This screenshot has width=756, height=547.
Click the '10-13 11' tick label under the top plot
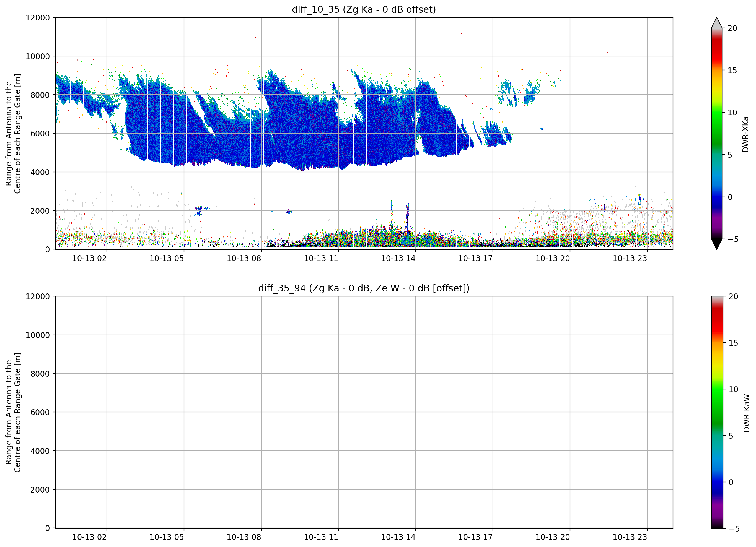[321, 259]
